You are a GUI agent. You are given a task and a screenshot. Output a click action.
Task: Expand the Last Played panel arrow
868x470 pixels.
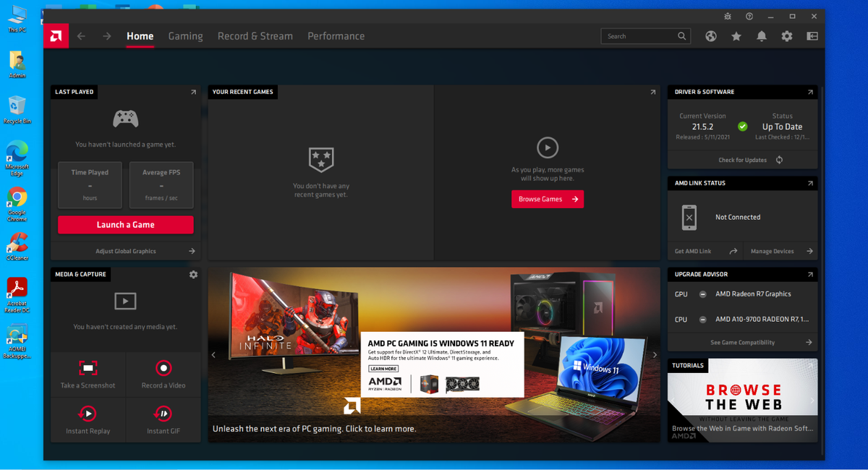coord(193,93)
